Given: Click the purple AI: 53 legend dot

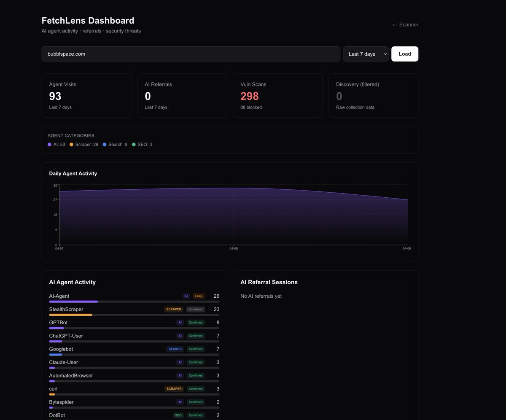Looking at the screenshot, I should click(x=49, y=145).
